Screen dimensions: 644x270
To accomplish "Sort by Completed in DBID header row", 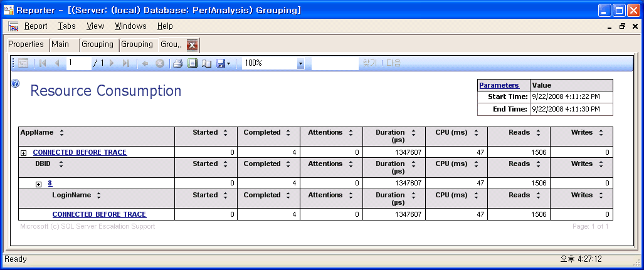I will [x=288, y=164].
